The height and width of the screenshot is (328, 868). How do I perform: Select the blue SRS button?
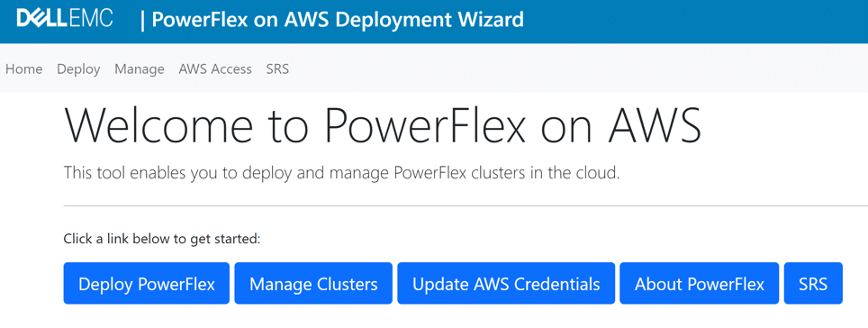[x=813, y=284]
